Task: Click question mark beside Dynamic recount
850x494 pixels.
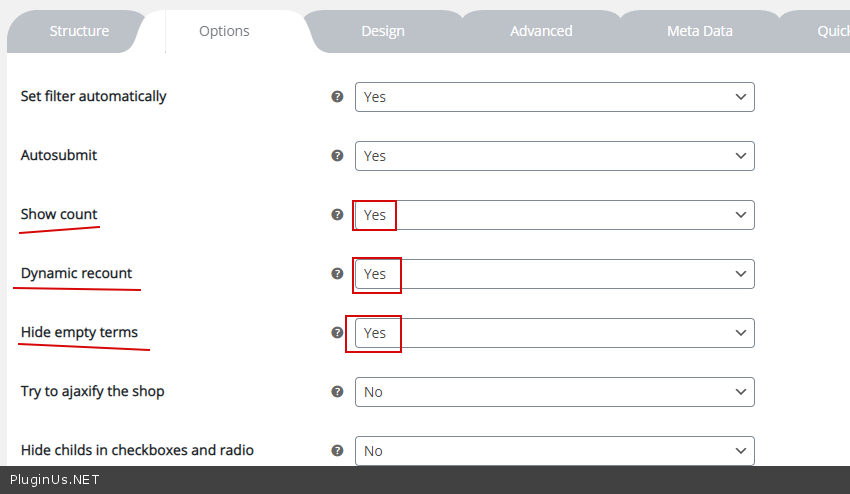Action: (337, 273)
